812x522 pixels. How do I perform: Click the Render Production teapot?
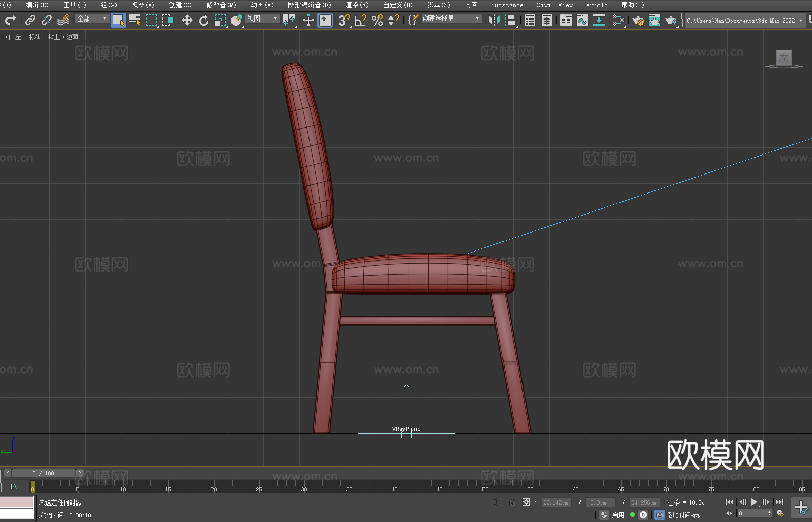671,20
